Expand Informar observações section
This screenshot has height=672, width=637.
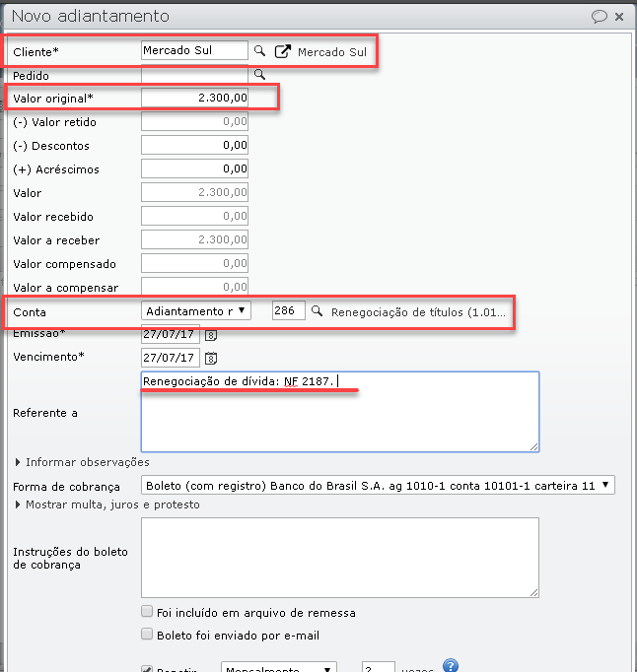(x=83, y=462)
